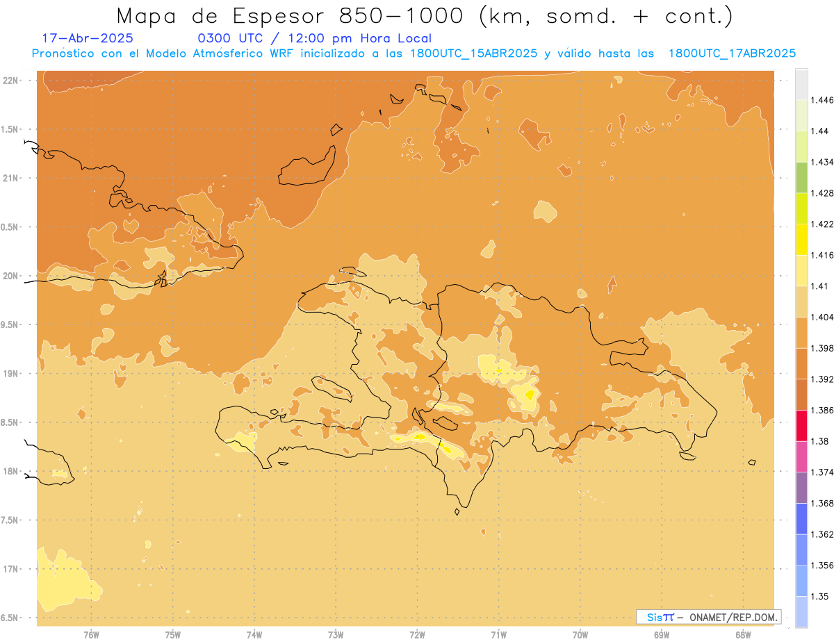
Task: Click the 'Pronóstico con el Modelo Atmosférico WRF' line
Action: [414, 53]
